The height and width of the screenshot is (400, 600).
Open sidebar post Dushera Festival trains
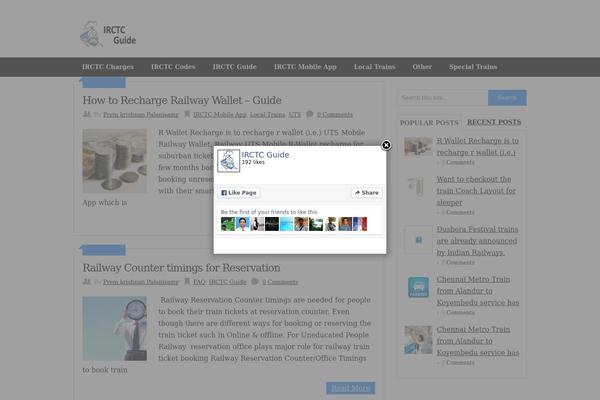coord(477,241)
